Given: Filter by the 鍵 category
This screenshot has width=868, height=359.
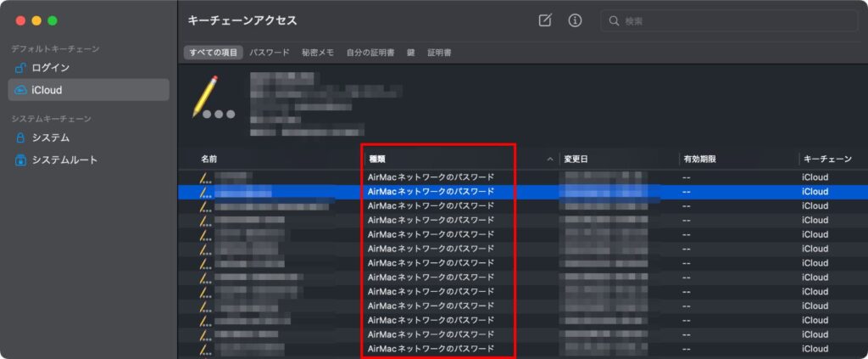Looking at the screenshot, I should point(411,53).
